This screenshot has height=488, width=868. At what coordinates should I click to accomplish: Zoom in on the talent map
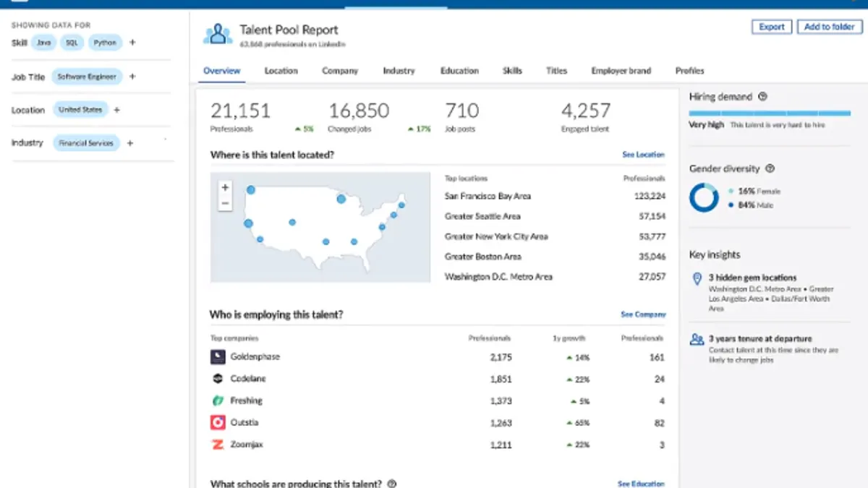225,187
